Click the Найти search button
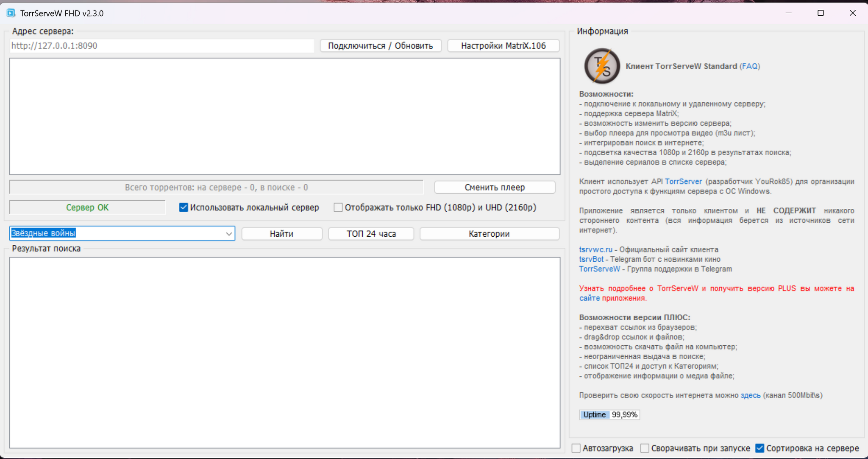Screen dimensions: 868x459 pos(282,234)
